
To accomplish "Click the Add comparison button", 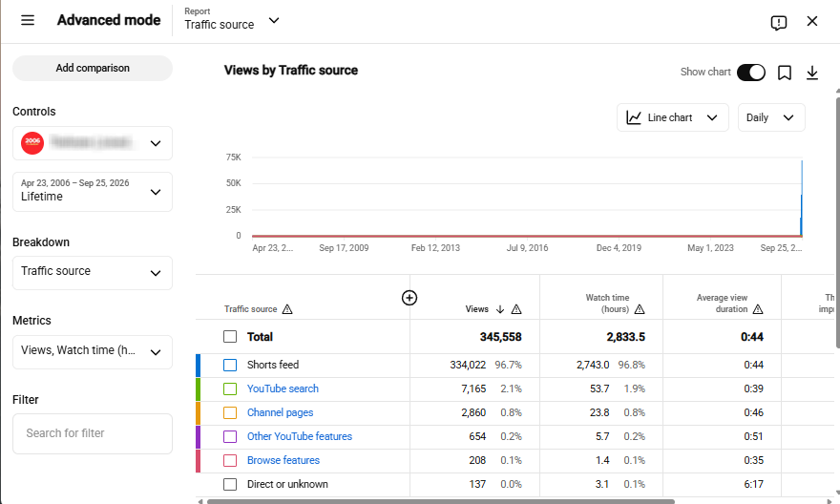I will click(x=93, y=68).
